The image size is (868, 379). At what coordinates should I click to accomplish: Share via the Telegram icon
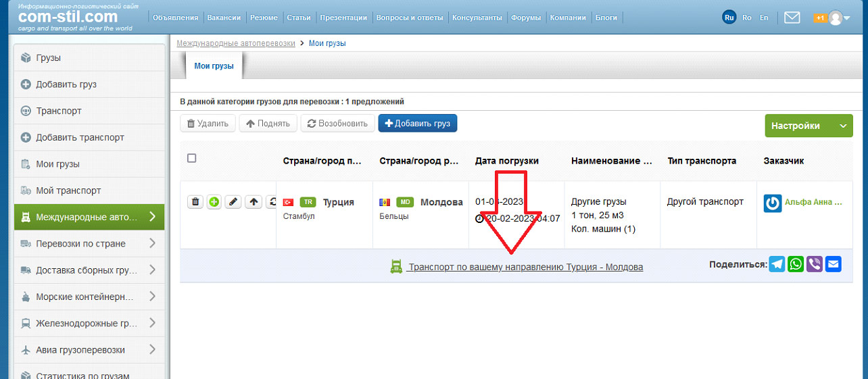(x=777, y=264)
